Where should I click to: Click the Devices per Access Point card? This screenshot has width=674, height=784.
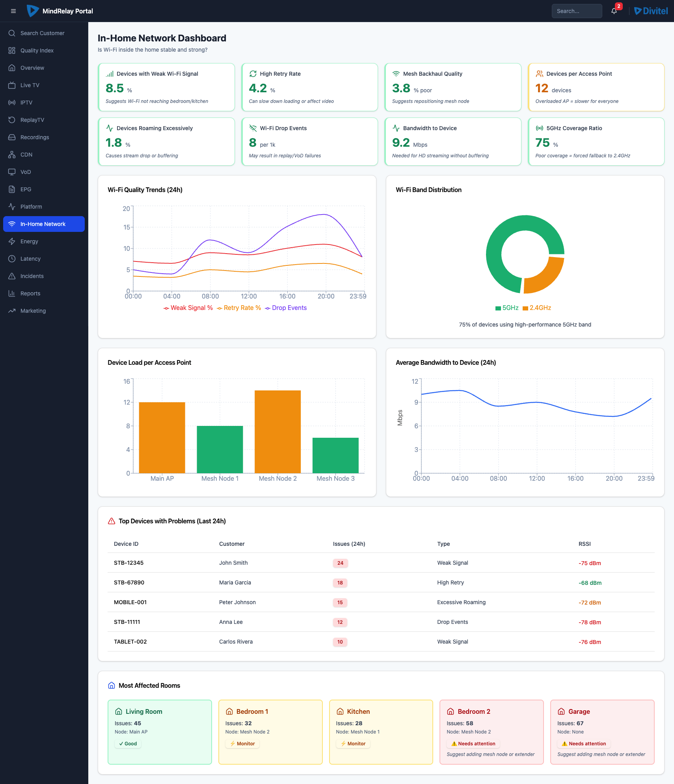pos(596,87)
